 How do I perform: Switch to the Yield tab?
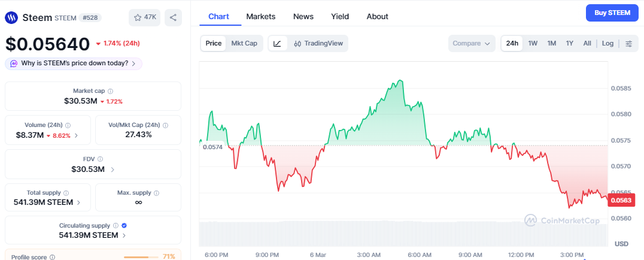(x=340, y=16)
